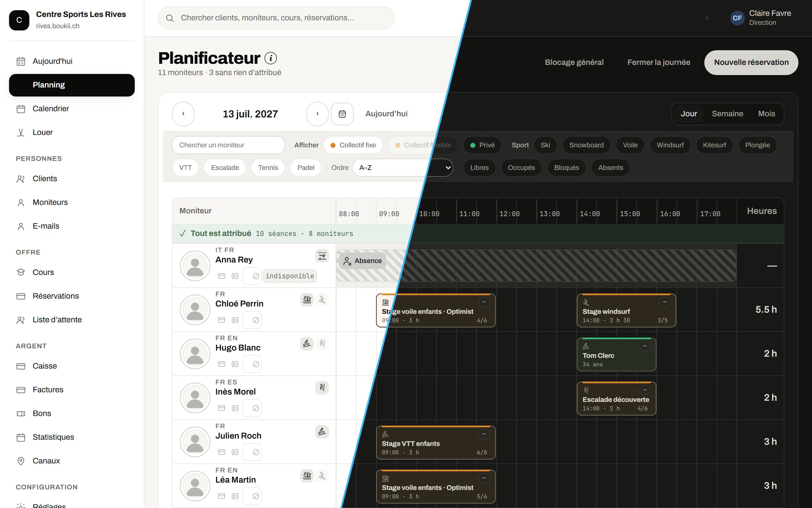This screenshot has height=508, width=812.
Task: Toggle Ski sport filter
Action: 545,145
